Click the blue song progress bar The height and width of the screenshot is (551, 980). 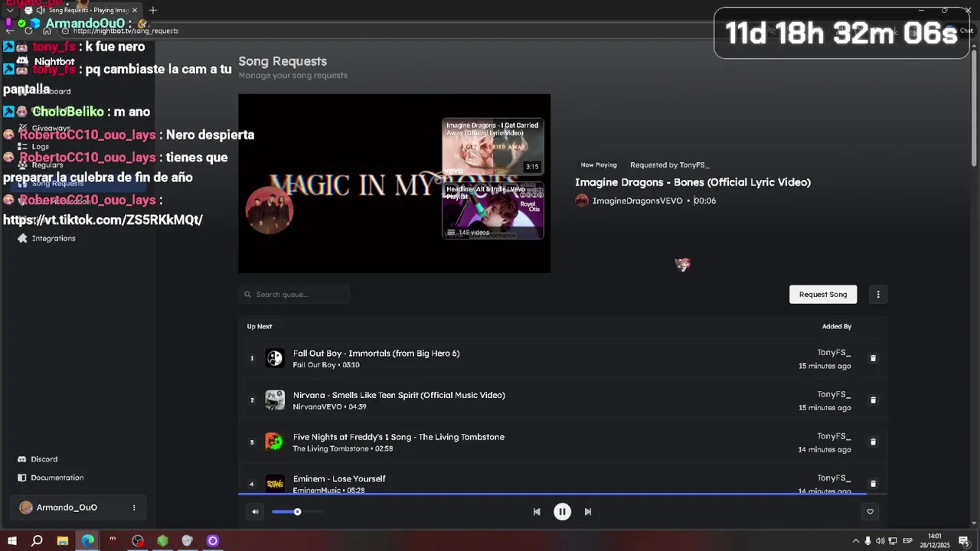563,494
